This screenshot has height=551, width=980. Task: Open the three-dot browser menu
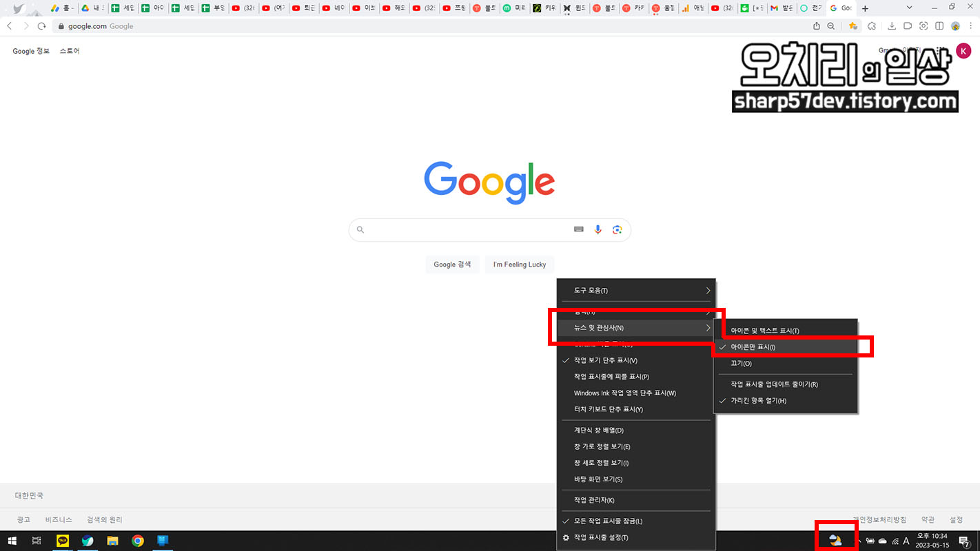[970, 26]
